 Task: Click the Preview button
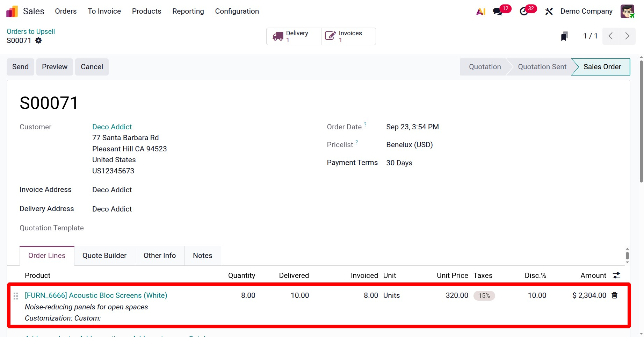[55, 67]
